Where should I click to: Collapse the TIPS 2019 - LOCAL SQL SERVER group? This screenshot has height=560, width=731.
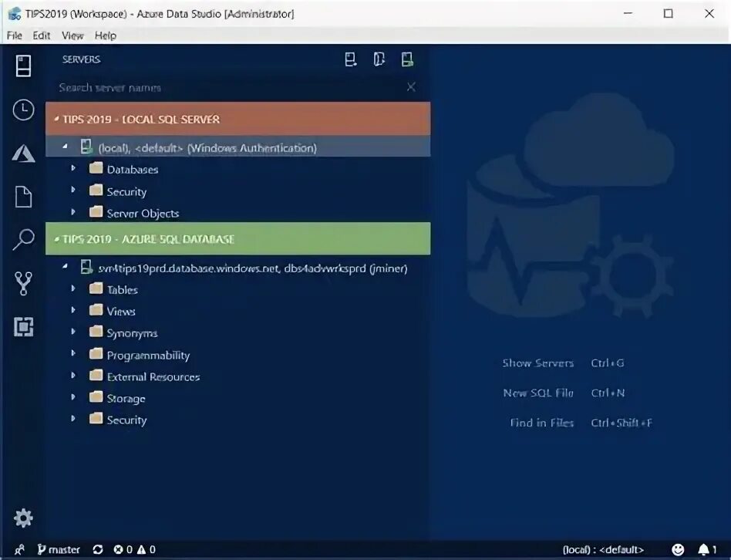click(x=56, y=119)
